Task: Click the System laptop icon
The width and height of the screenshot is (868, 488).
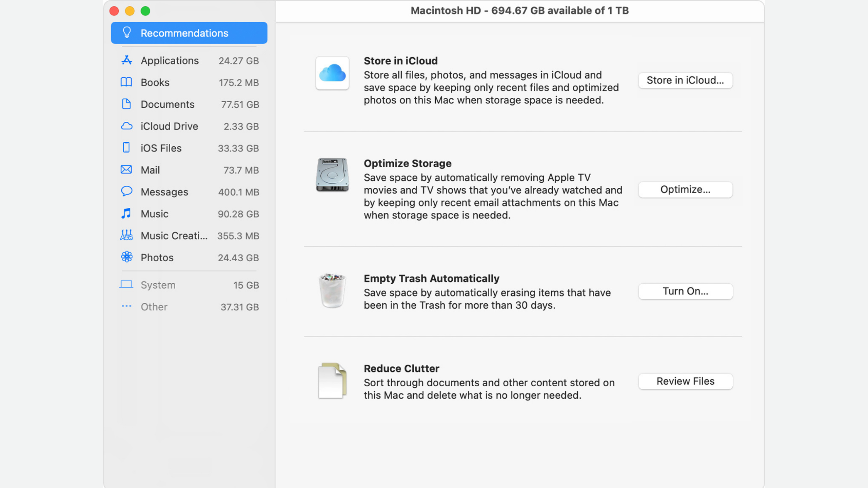Action: point(126,284)
